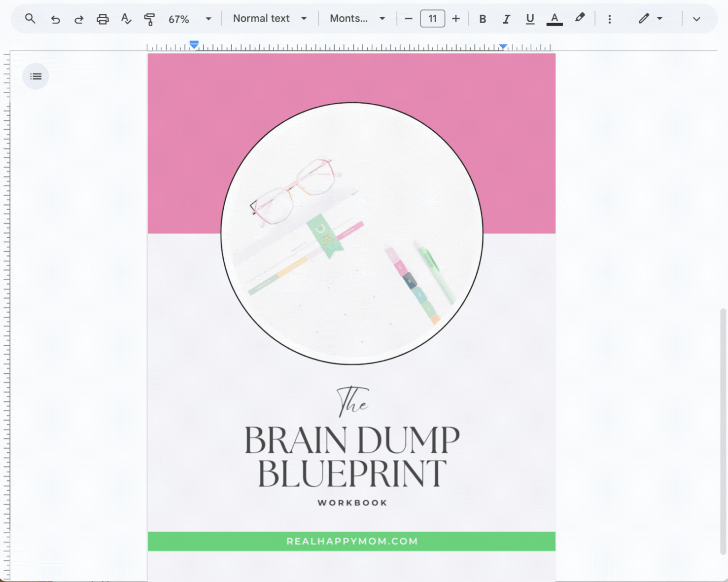Run spelling and grammar check
This screenshot has width=728, height=582.
pos(126,19)
